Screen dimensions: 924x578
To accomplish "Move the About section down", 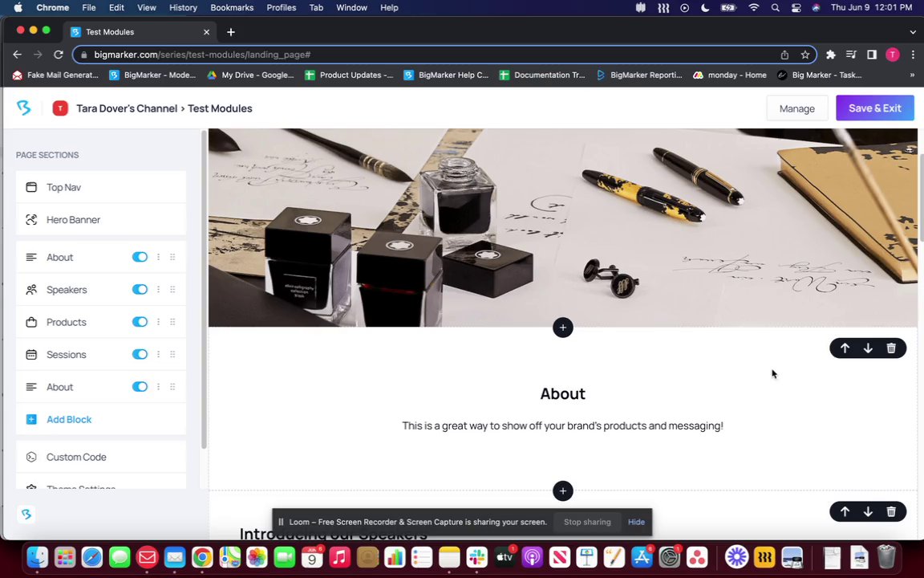I will [x=867, y=348].
